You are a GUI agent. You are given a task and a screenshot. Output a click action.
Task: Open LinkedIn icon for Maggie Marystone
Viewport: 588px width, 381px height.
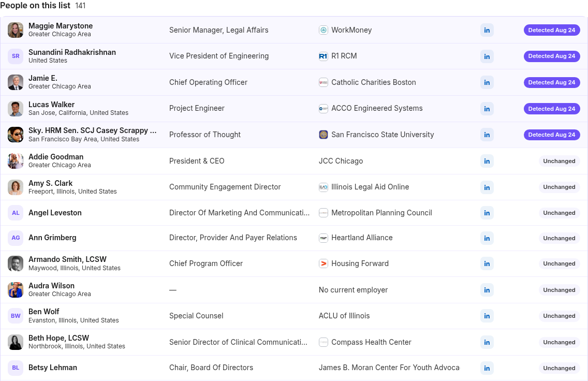tap(487, 30)
